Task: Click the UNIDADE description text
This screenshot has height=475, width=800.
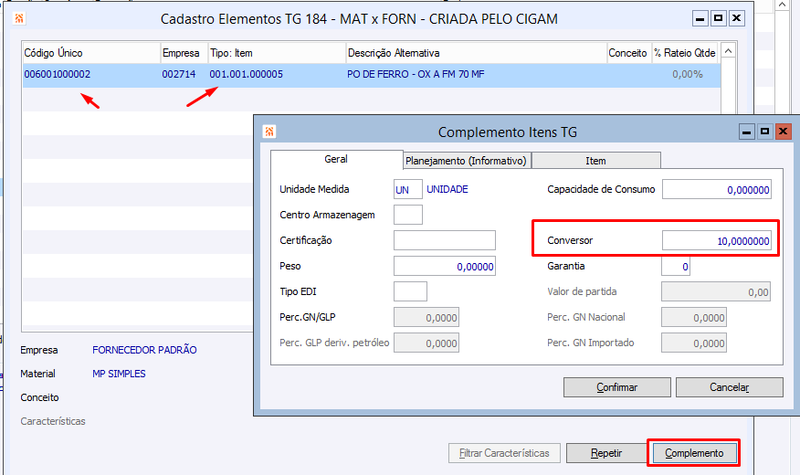Action: [447, 189]
